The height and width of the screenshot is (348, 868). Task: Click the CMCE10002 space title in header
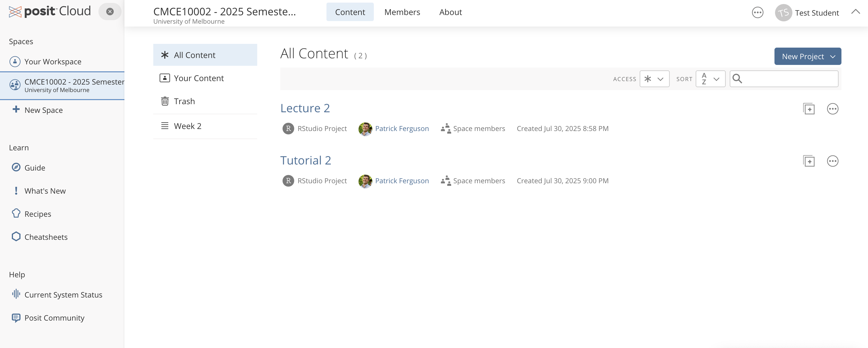pyautogui.click(x=224, y=12)
